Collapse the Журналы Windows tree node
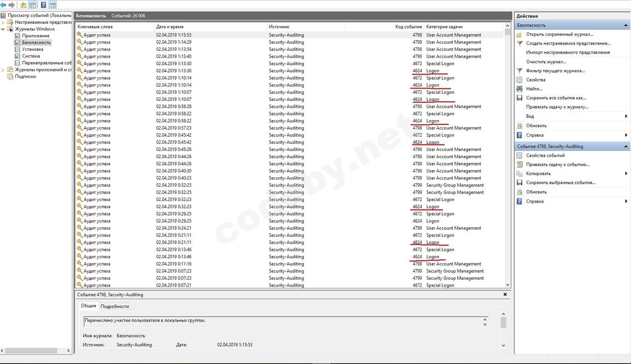This screenshot has height=364, width=631. (3, 29)
